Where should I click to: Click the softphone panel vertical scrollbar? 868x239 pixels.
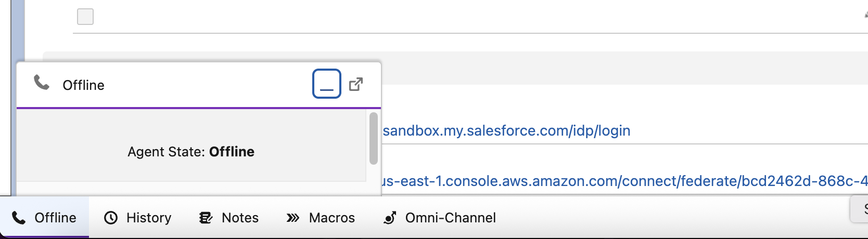[x=373, y=138]
